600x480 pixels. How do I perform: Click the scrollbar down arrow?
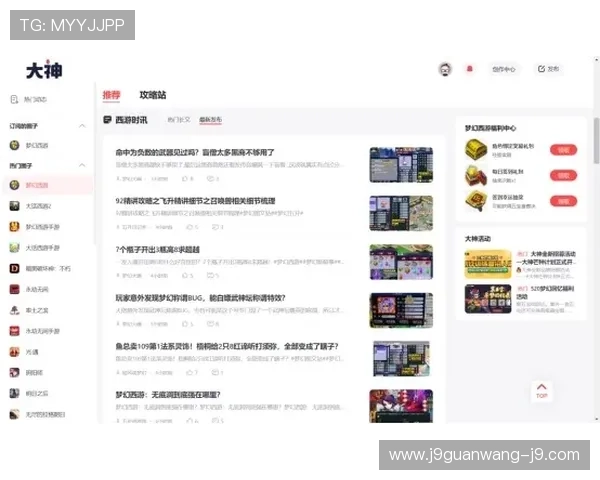596,419
